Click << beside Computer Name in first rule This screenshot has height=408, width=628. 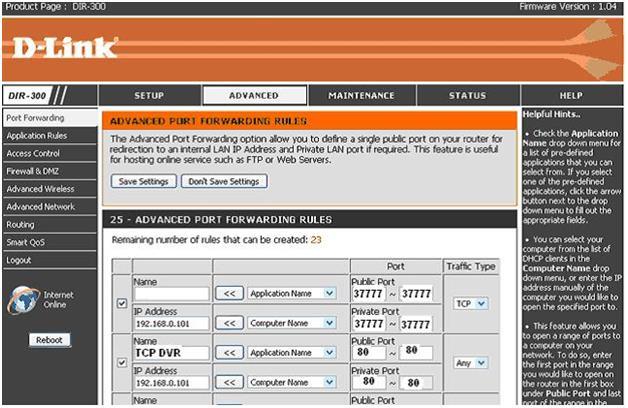[x=229, y=323]
